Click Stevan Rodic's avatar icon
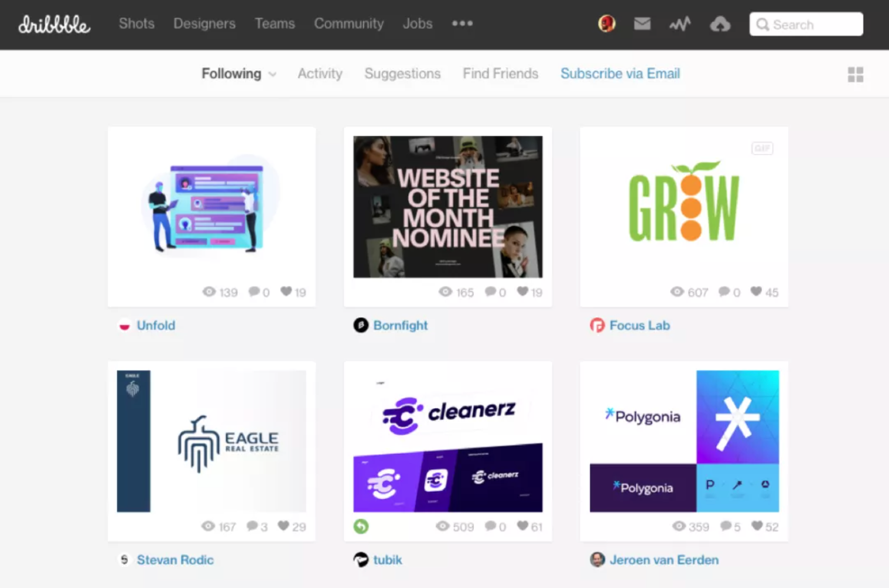The width and height of the screenshot is (889, 588). (124, 560)
